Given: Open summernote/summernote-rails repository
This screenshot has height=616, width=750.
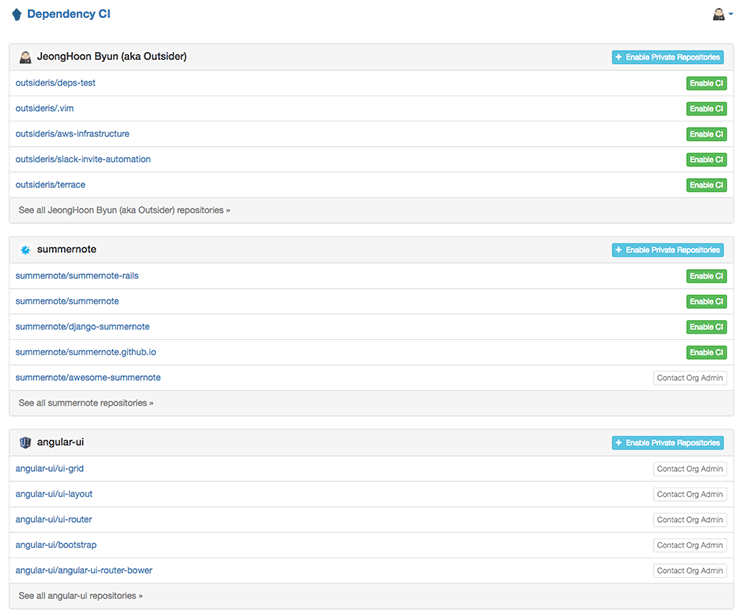Looking at the screenshot, I should click(77, 275).
